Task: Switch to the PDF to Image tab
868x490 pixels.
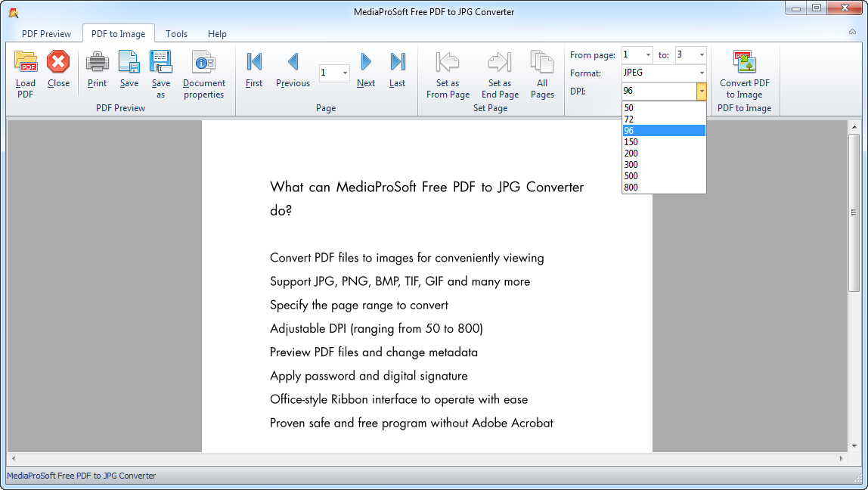Action: click(x=119, y=34)
